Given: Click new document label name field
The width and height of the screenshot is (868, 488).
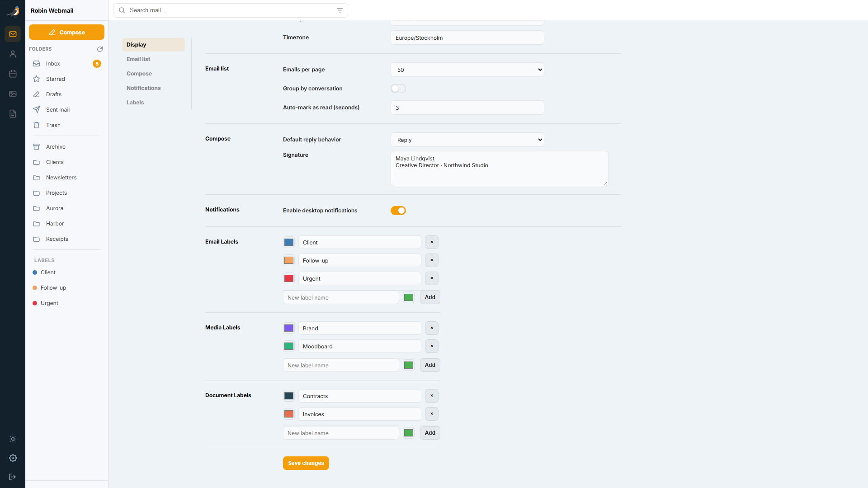Looking at the screenshot, I should pyautogui.click(x=341, y=433).
